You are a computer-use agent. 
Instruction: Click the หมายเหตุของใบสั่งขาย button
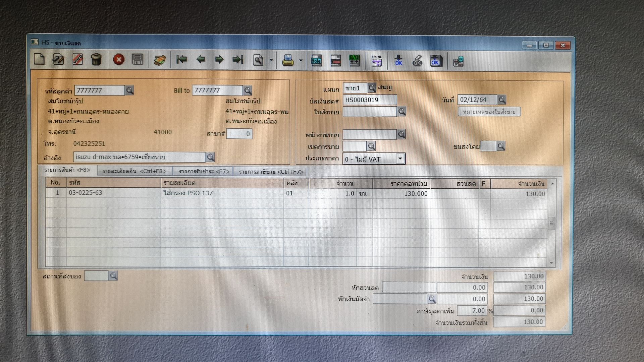tap(489, 112)
